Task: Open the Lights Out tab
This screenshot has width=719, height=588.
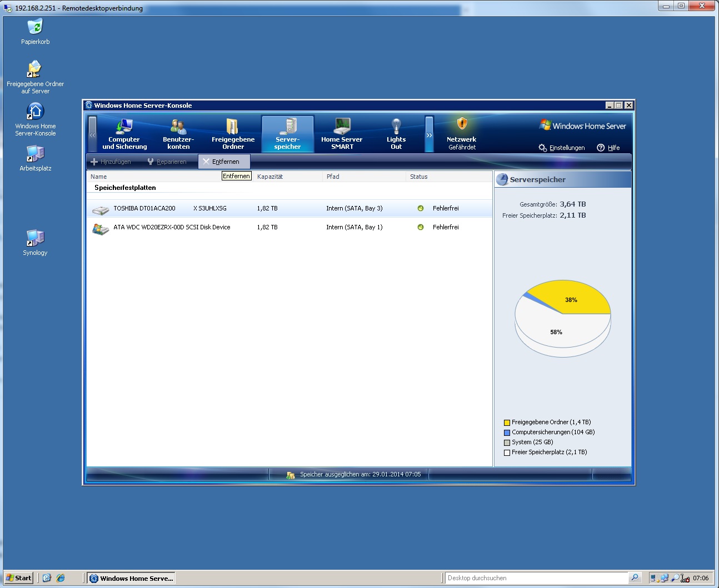Action: [396, 134]
